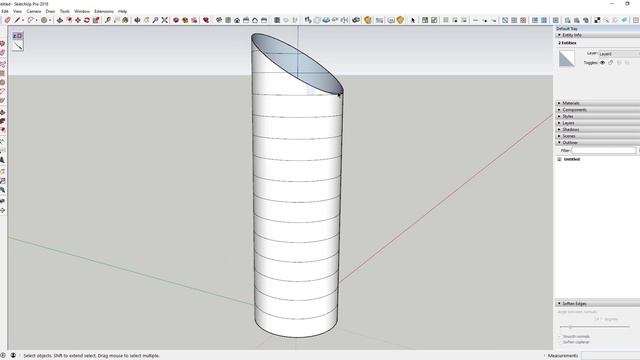
Task: Select the Zoom magnifier tool
Action: point(155,20)
